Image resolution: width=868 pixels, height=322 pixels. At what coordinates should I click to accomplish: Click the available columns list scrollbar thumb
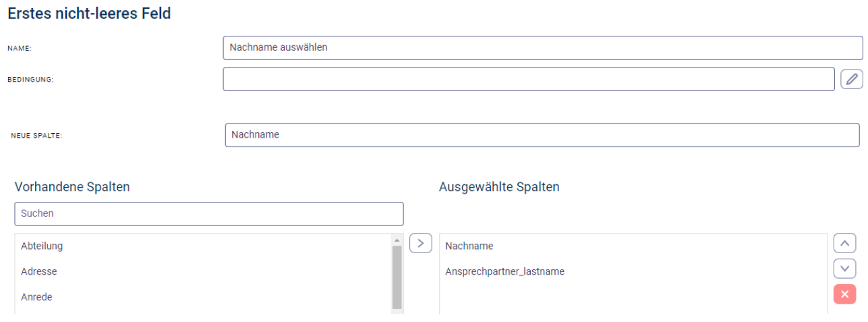click(x=397, y=277)
